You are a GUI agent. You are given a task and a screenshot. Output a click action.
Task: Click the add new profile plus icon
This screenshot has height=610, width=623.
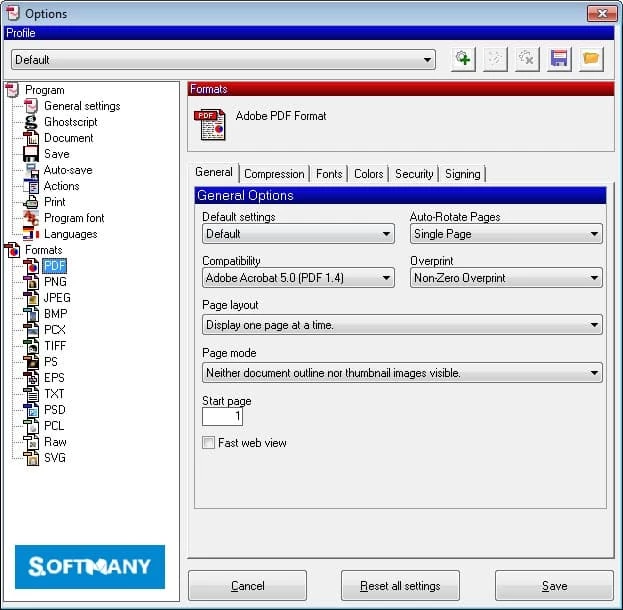click(x=463, y=59)
